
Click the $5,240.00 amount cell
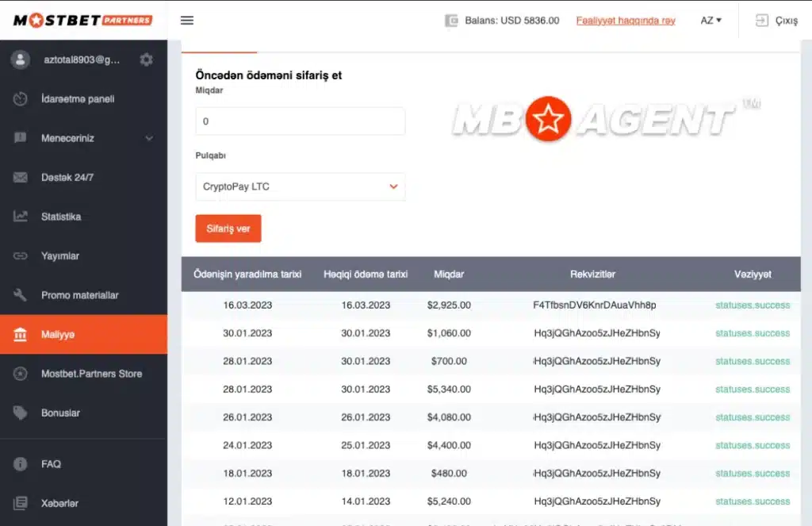click(449, 501)
